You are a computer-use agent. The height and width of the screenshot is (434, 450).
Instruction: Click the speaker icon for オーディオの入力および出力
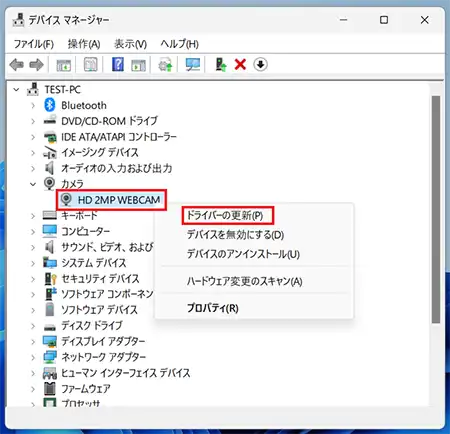[49, 168]
